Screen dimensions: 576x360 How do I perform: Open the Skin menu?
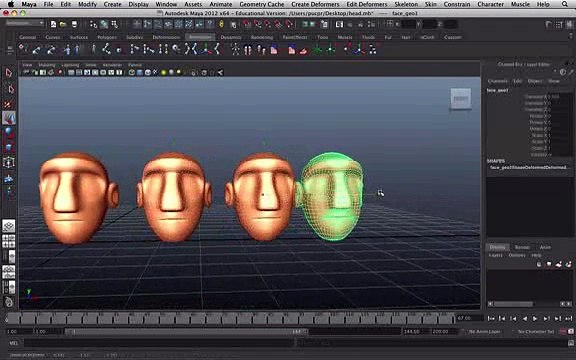click(431, 4)
